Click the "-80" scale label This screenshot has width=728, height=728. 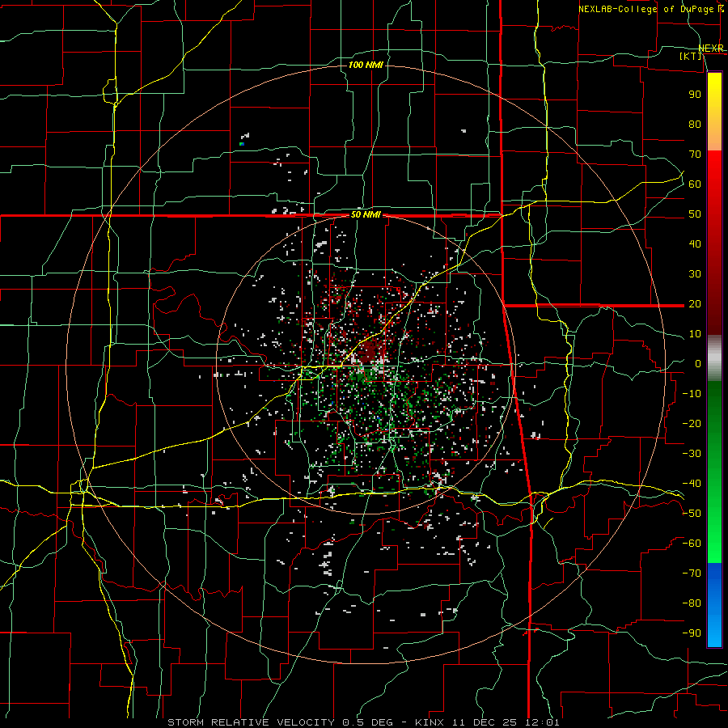692,603
